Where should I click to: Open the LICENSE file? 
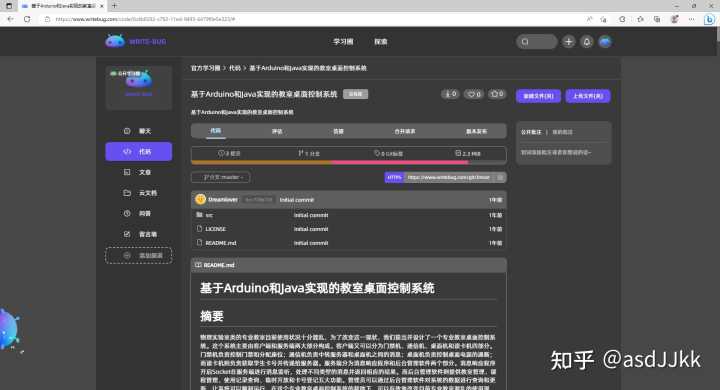pyautogui.click(x=215, y=229)
